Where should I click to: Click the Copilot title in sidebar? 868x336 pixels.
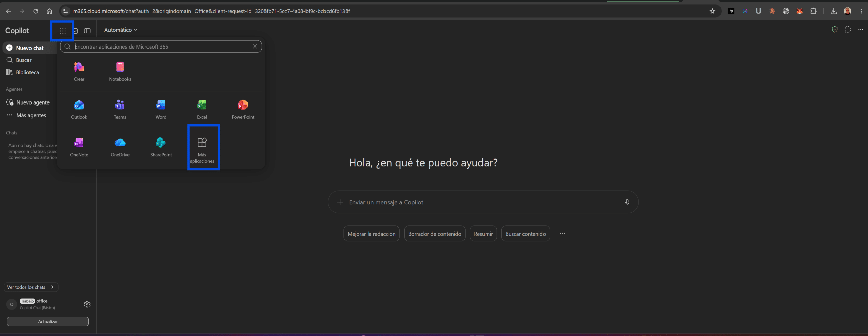point(17,31)
